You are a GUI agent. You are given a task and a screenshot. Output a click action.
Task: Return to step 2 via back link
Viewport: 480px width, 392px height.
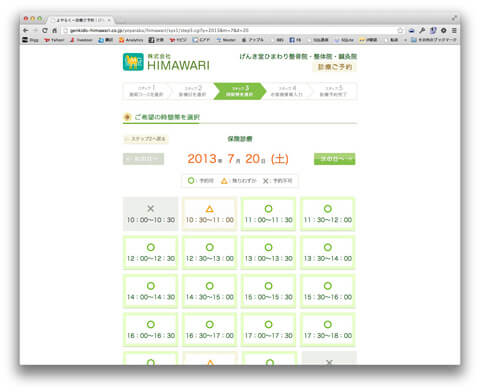(146, 139)
